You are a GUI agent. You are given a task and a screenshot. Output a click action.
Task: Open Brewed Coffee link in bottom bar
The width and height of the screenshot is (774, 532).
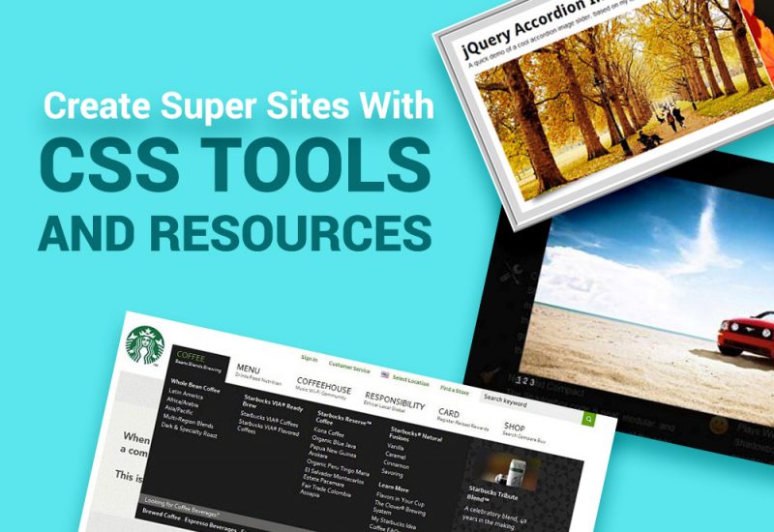tap(162, 514)
